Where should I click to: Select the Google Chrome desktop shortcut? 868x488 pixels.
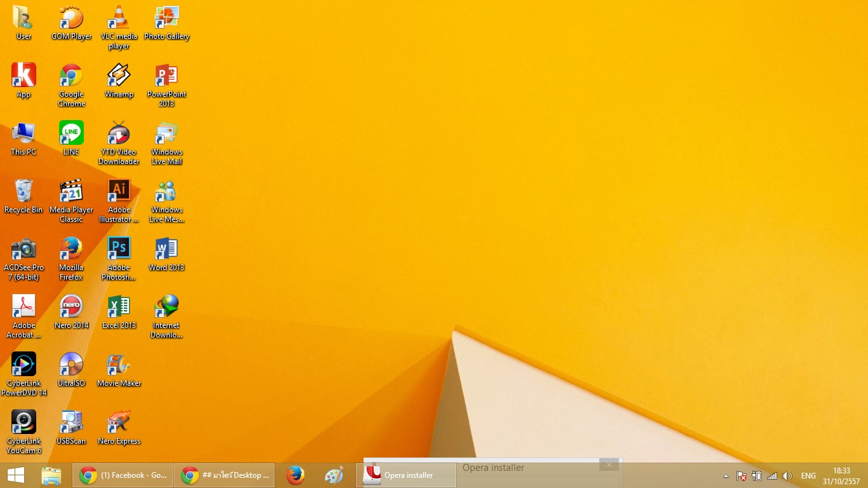click(x=71, y=86)
